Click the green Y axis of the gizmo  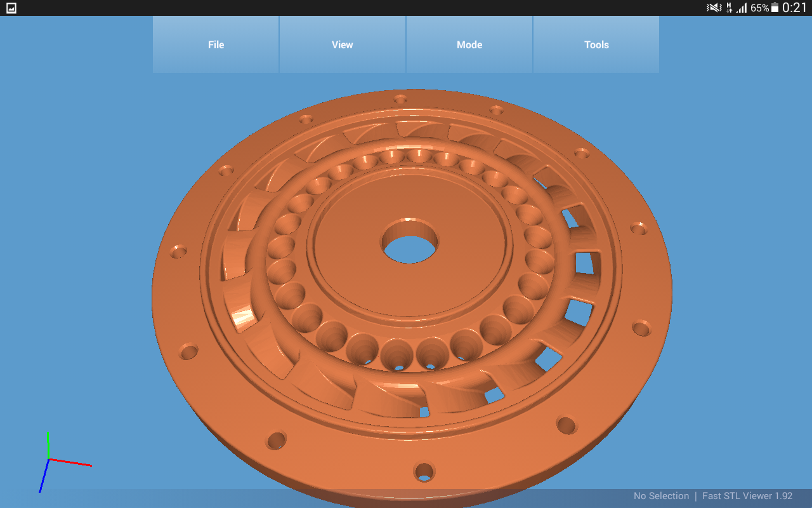tap(48, 444)
